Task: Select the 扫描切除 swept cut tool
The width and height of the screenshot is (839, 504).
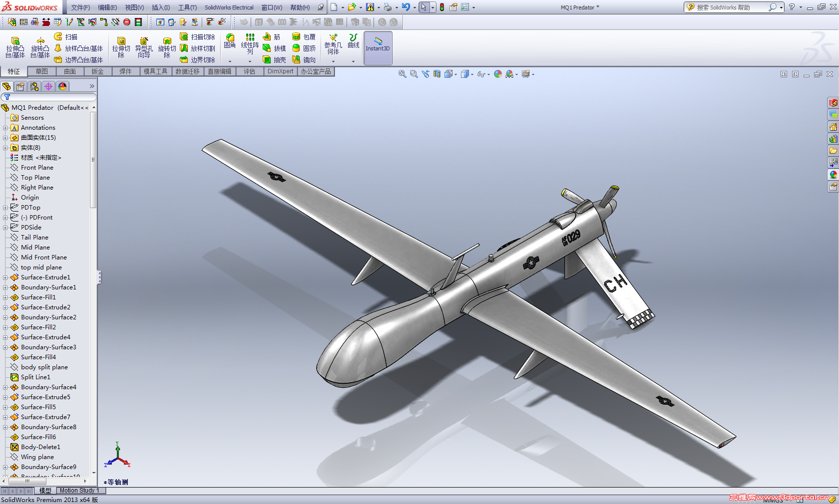Action: pyautogui.click(x=198, y=37)
